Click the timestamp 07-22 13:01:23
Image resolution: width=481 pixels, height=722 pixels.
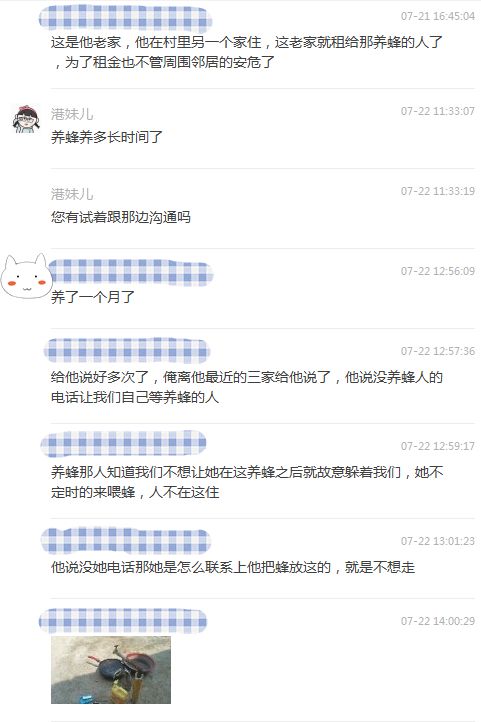(437, 541)
